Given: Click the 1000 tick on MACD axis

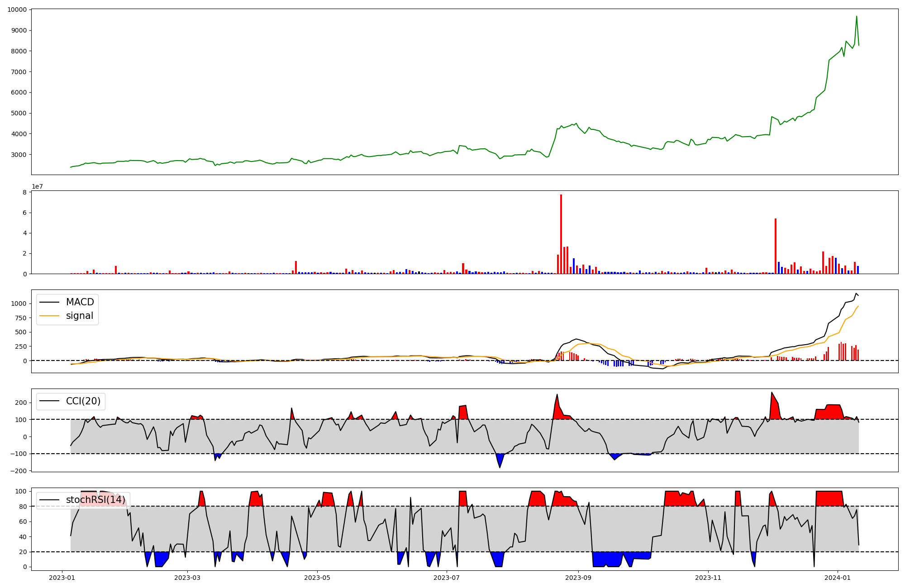Looking at the screenshot, I should (x=18, y=303).
